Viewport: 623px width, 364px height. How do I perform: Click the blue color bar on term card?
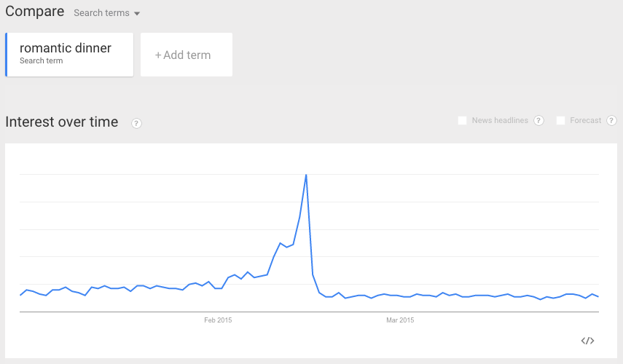(7, 55)
